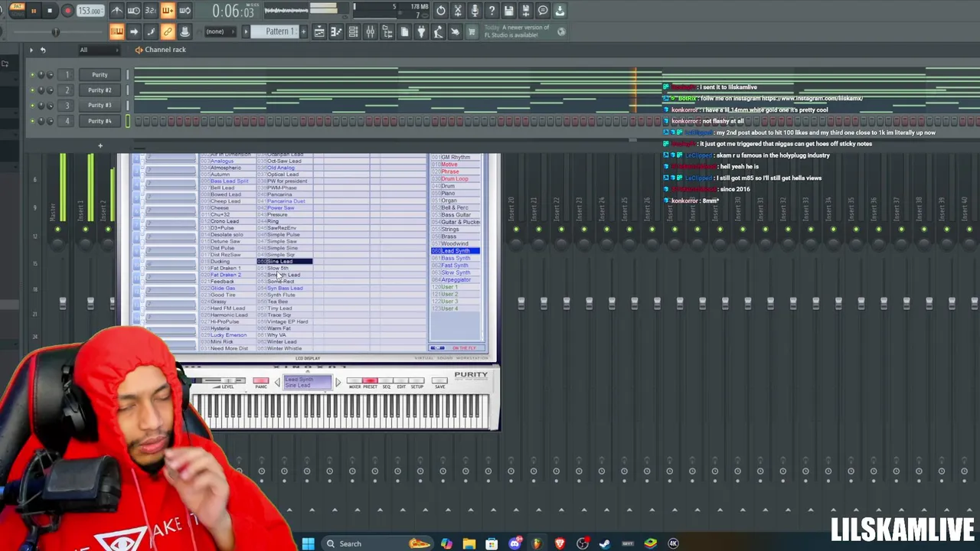Open the snap (none) dropdown
980x551 pixels.
(220, 31)
